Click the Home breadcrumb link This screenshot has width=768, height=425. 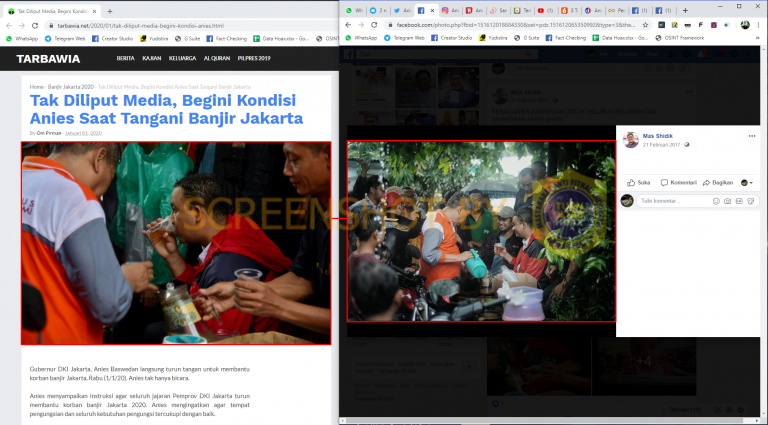coord(37,87)
